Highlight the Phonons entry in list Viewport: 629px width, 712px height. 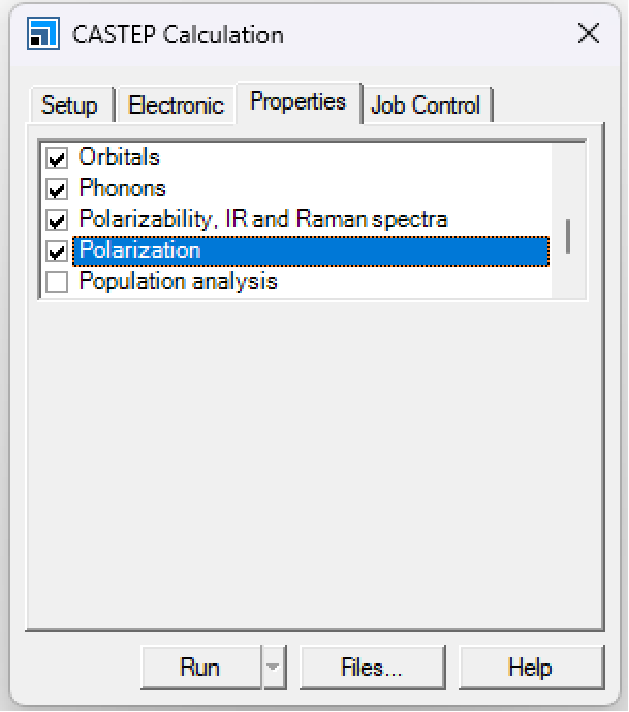tap(123, 188)
